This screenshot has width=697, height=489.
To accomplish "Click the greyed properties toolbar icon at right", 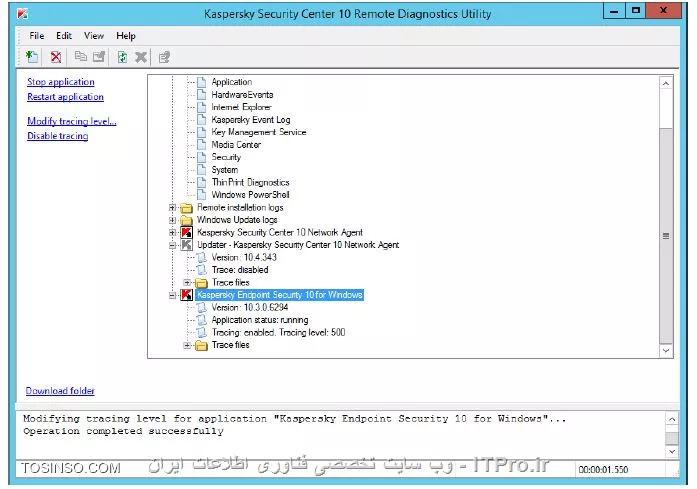I will pyautogui.click(x=164, y=57).
